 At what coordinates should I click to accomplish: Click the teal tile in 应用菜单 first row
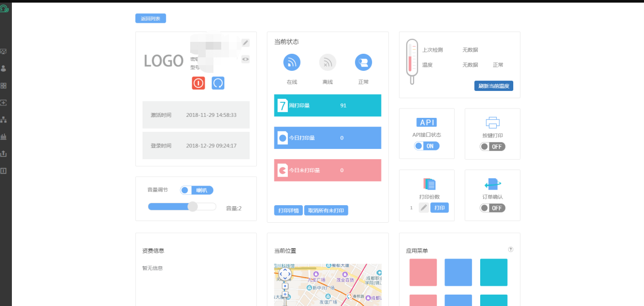tap(494, 272)
